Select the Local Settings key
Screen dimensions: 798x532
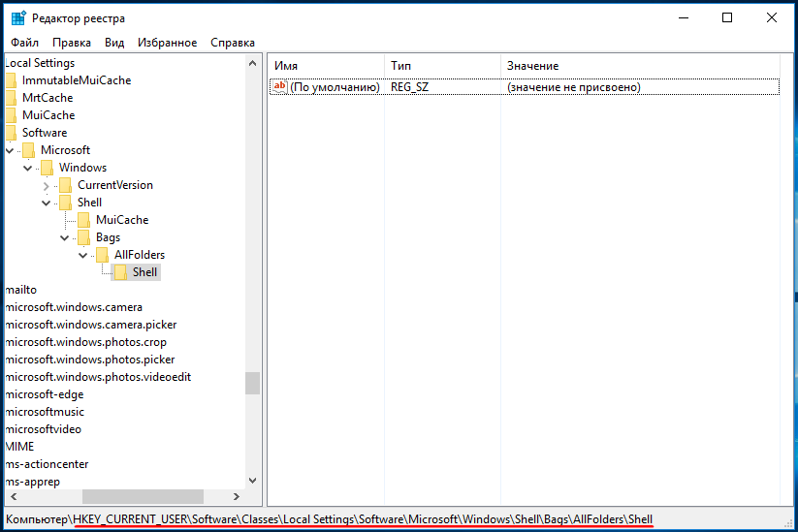click(x=40, y=63)
